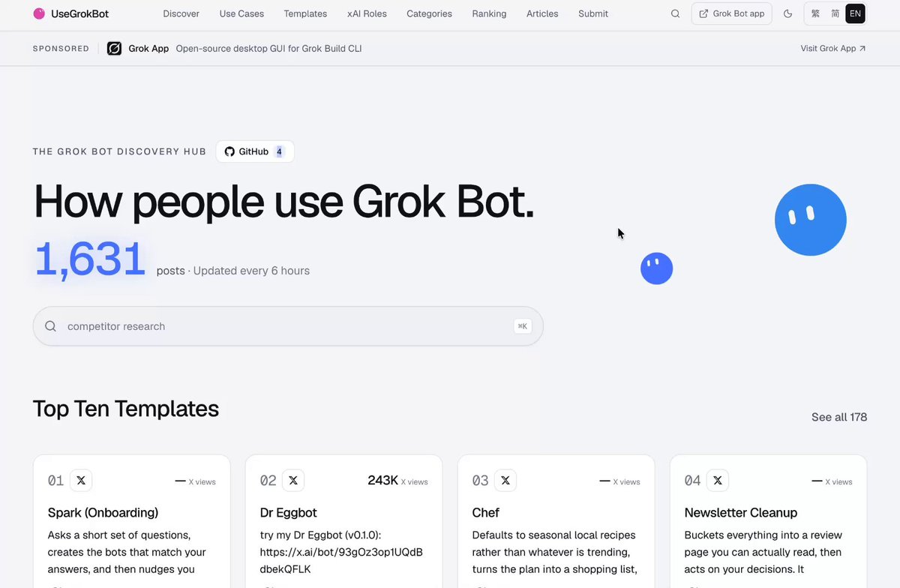The height and width of the screenshot is (588, 900).
Task: Open the Templates menu item
Action: [305, 13]
